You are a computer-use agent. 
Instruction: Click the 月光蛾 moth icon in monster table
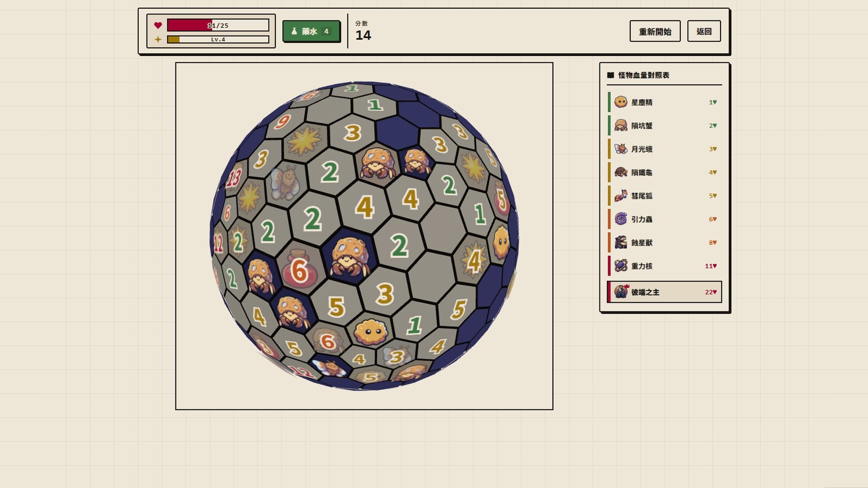point(621,149)
